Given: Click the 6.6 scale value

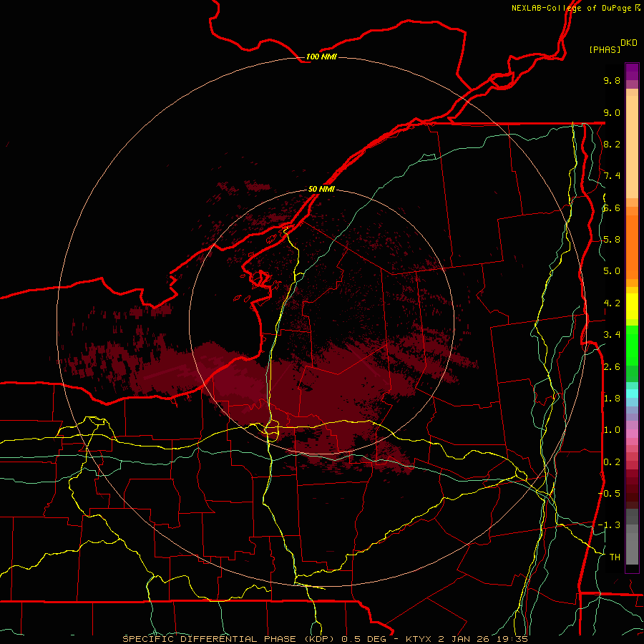Looking at the screenshot, I should (x=612, y=208).
